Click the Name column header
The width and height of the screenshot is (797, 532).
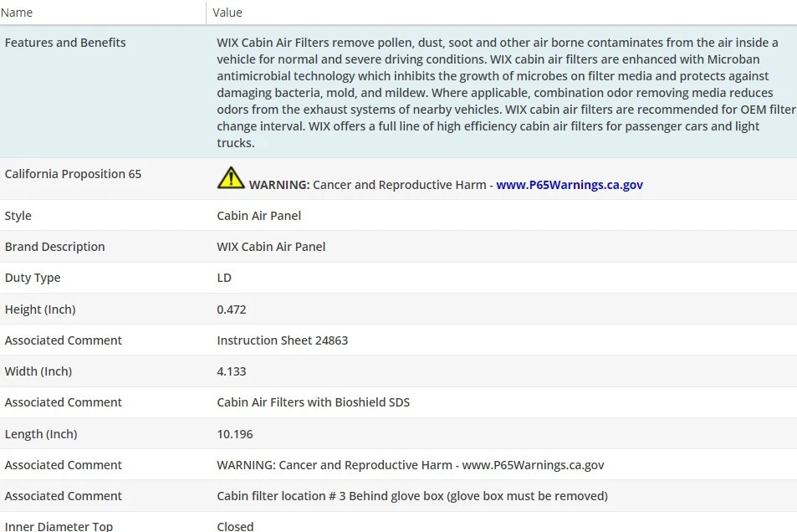click(19, 13)
